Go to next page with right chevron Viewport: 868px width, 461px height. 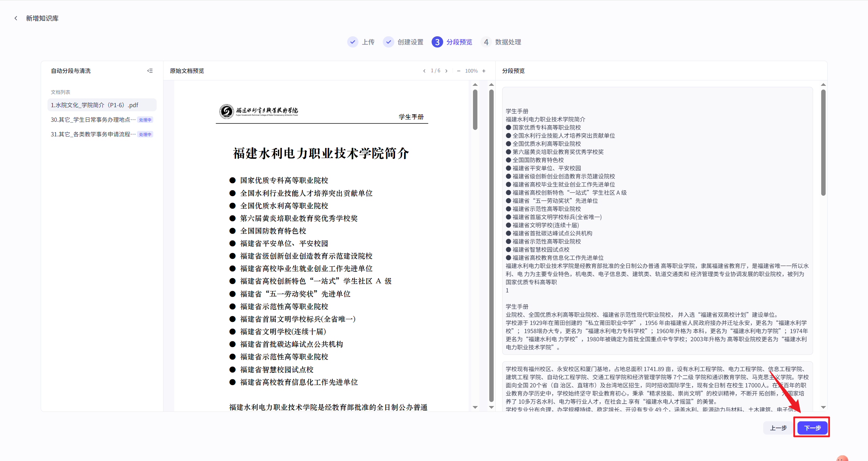tap(447, 71)
